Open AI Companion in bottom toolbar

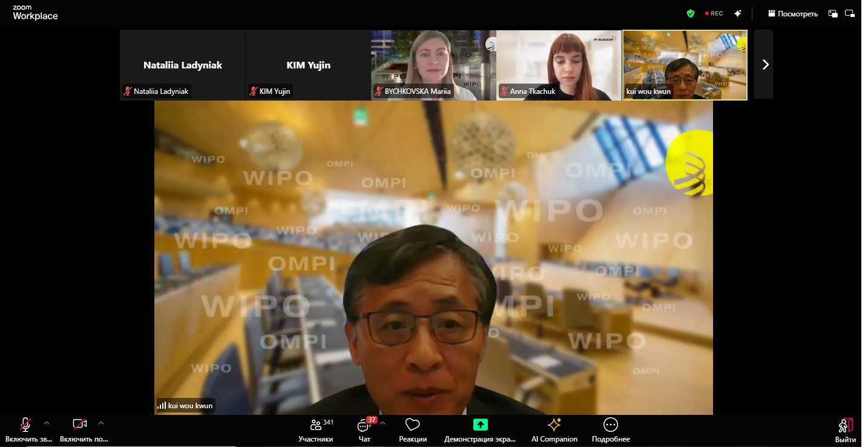[x=554, y=430]
